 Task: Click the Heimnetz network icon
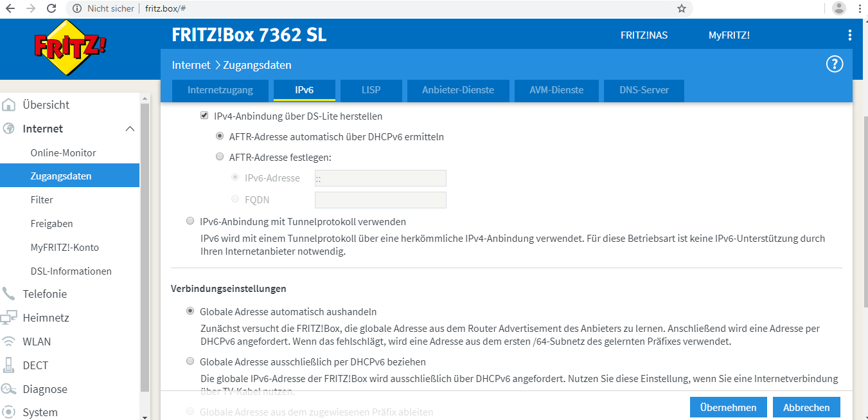coord(9,318)
